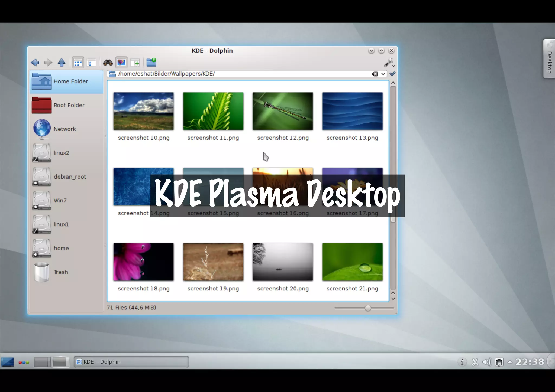Viewport: 555px width, 392px height.
Task: Confirm location with the checkmark icon
Action: click(x=392, y=74)
